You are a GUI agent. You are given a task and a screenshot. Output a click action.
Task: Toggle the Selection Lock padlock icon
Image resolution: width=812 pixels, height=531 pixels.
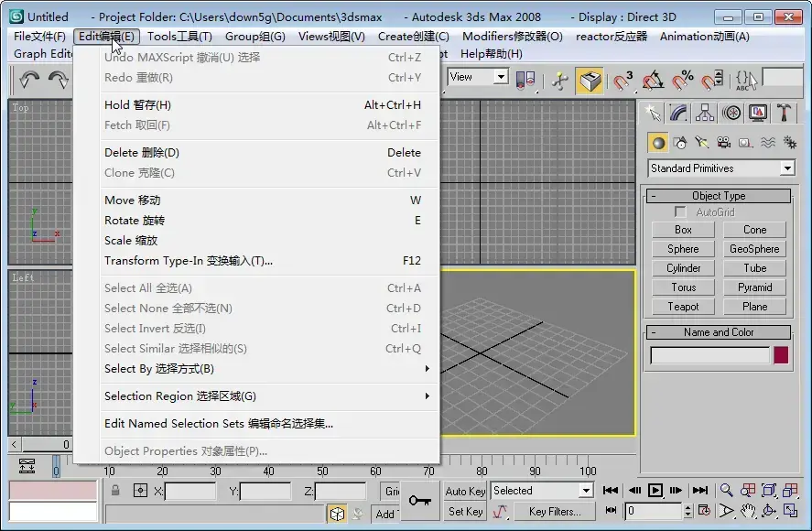[x=115, y=490]
